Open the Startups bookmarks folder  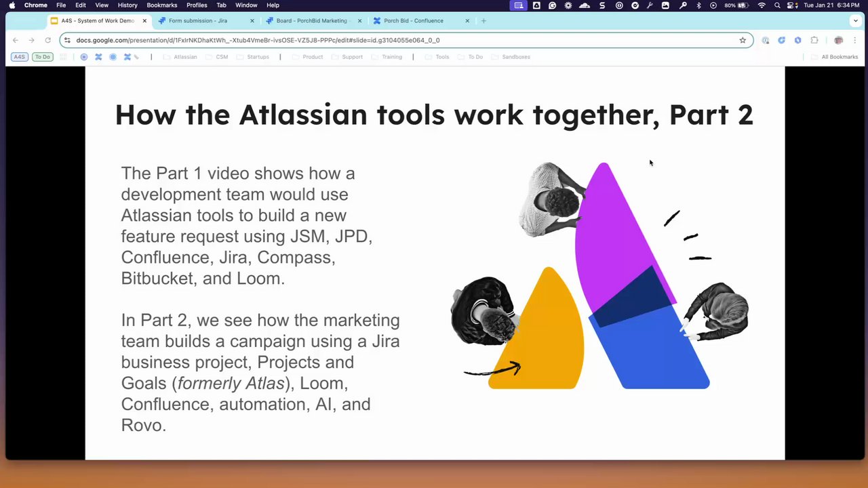click(x=253, y=57)
